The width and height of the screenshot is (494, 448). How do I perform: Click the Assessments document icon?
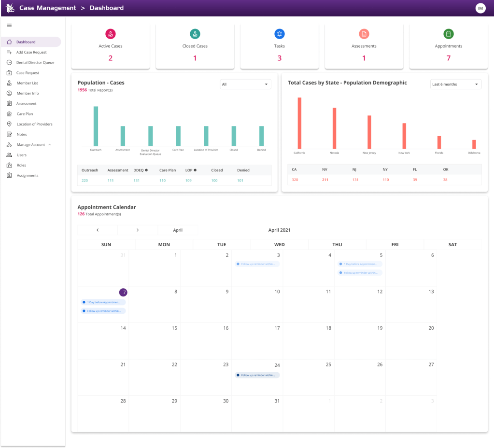364,34
